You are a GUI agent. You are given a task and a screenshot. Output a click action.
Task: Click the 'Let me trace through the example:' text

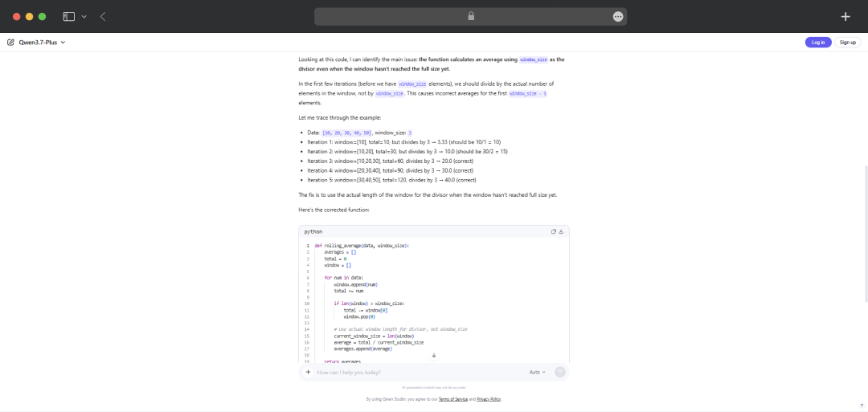click(x=339, y=118)
